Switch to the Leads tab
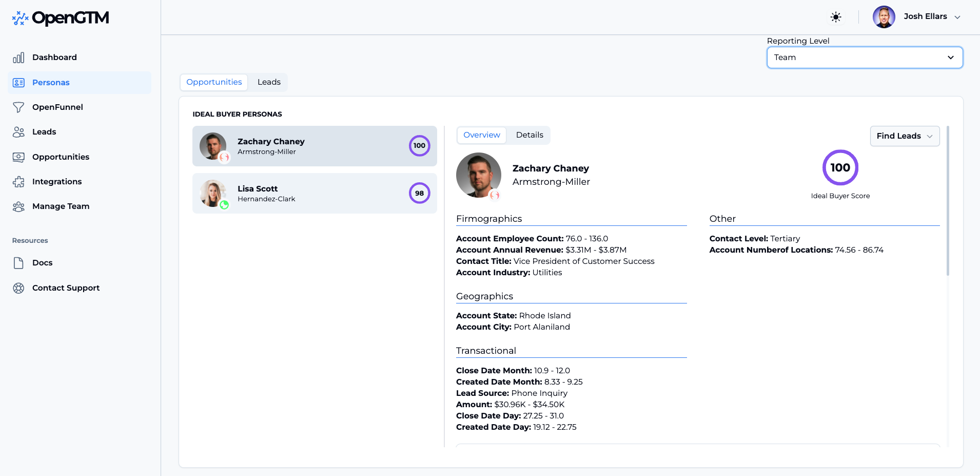 [x=269, y=82]
